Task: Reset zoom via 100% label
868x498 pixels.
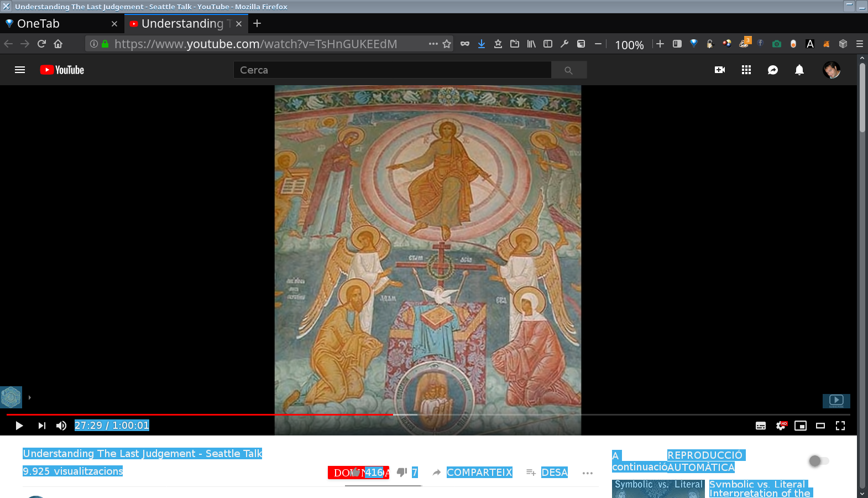Action: tap(629, 44)
